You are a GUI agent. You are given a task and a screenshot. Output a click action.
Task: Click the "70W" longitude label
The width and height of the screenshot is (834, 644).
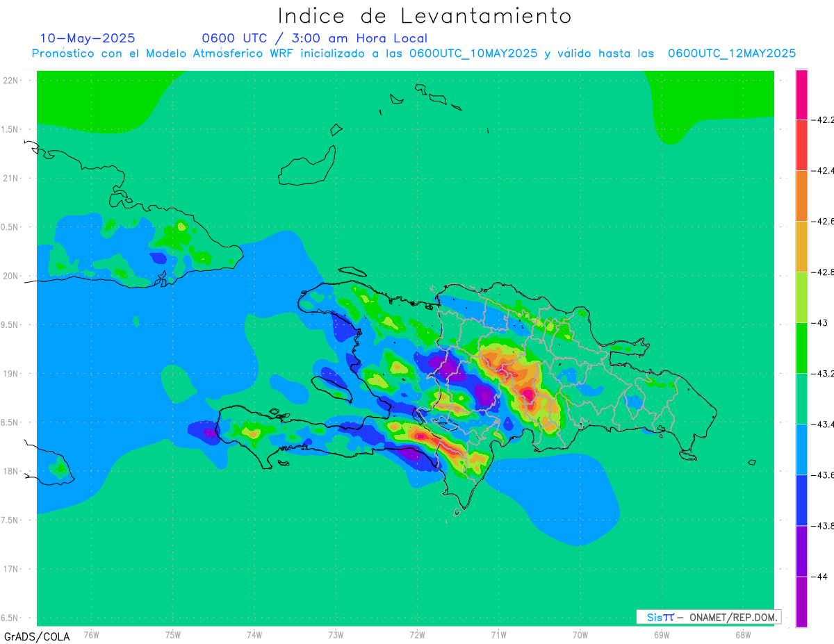(x=580, y=635)
